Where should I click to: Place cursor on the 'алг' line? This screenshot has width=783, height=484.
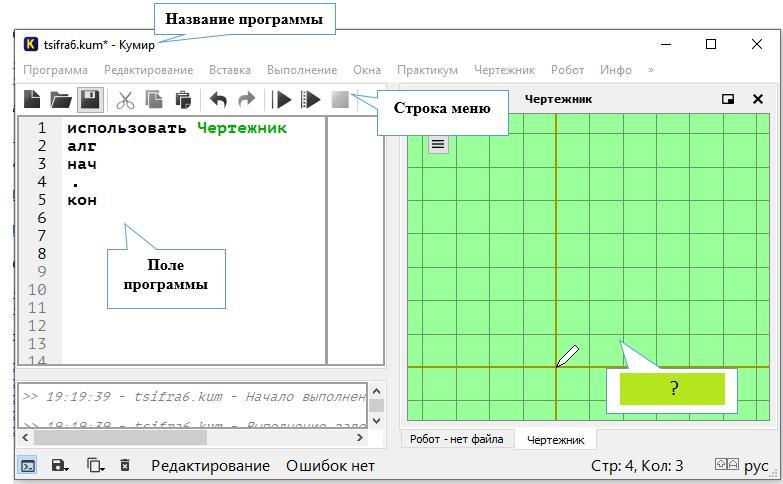(x=82, y=146)
